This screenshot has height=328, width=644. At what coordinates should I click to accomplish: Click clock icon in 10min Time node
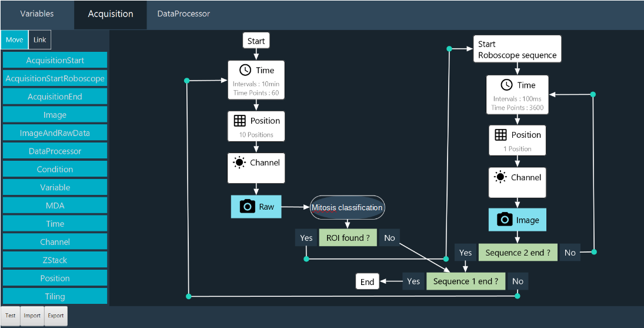click(x=245, y=70)
